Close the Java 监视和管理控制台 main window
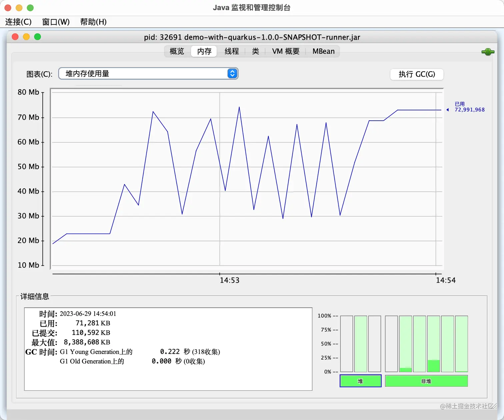504x420 pixels. (x=8, y=8)
